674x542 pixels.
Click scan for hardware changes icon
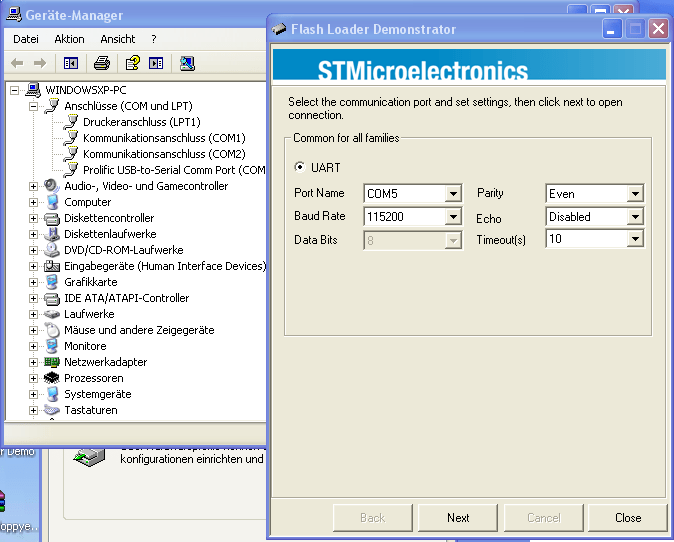pos(187,64)
